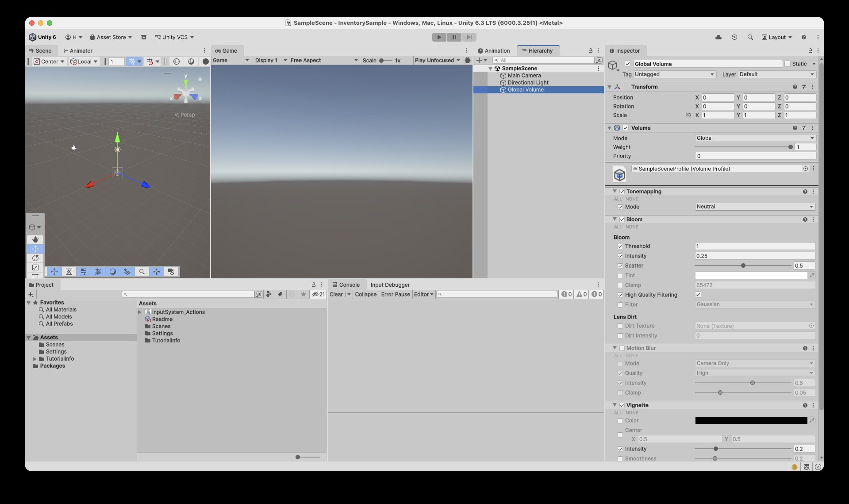Click the global search magnifier icon
This screenshot has height=504, width=849.
coord(750,37)
